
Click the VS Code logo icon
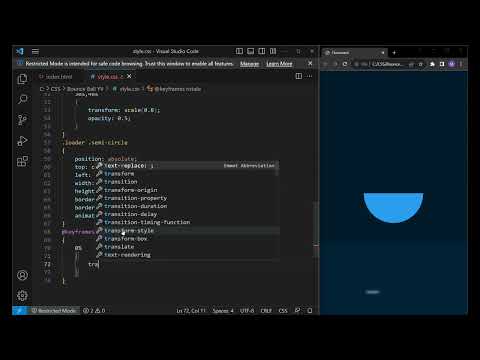coord(20,51)
